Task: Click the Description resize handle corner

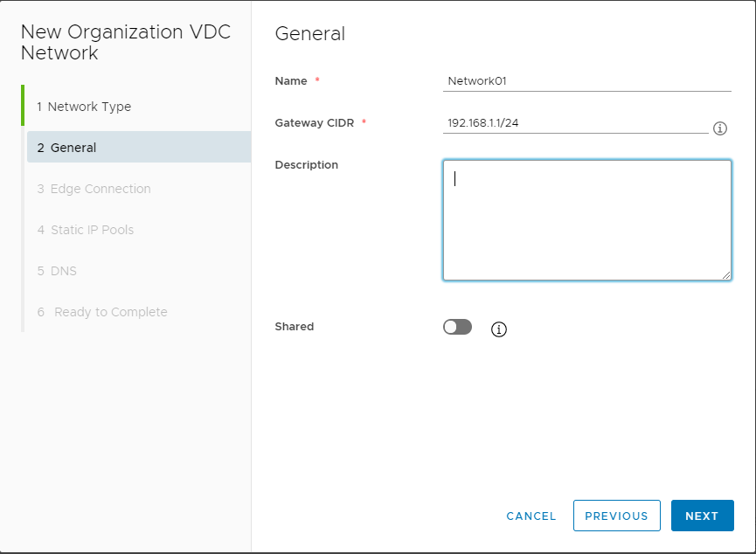Action: pos(726,275)
